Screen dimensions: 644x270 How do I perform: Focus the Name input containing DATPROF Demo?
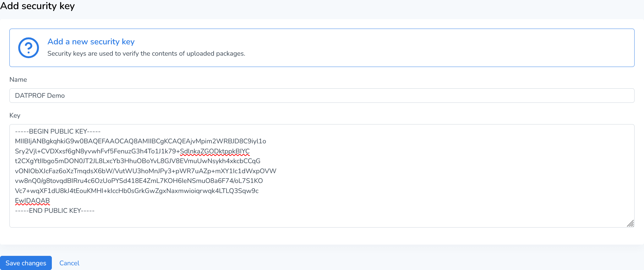click(322, 96)
